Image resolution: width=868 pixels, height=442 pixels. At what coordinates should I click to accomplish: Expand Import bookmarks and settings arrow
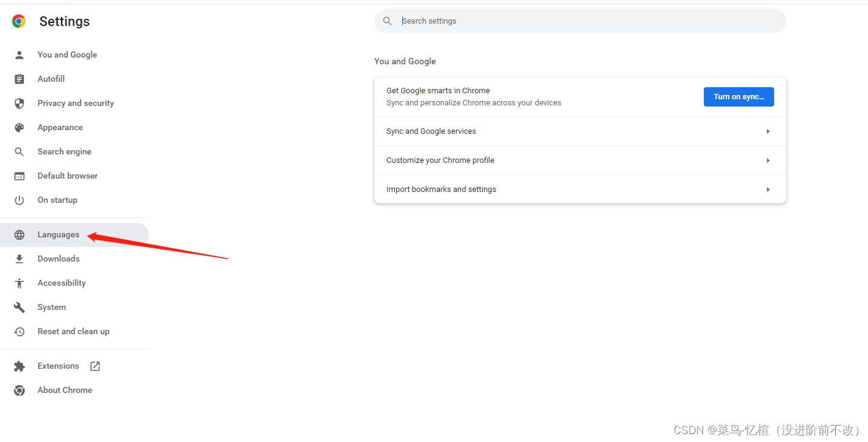pyautogui.click(x=768, y=190)
